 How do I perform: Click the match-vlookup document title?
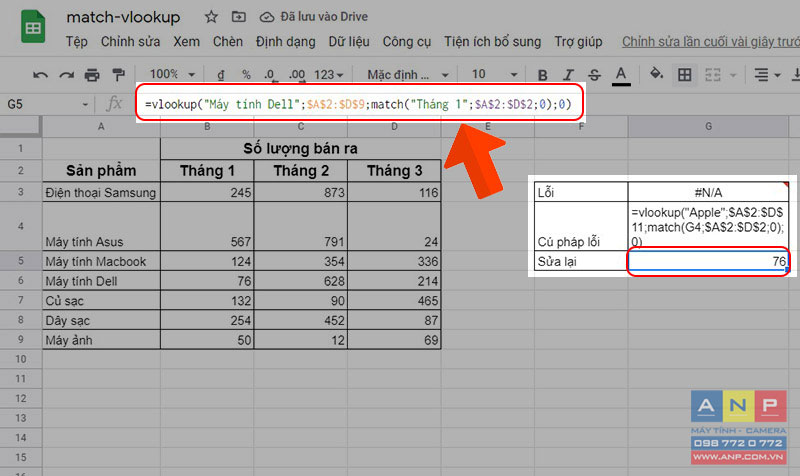click(123, 17)
